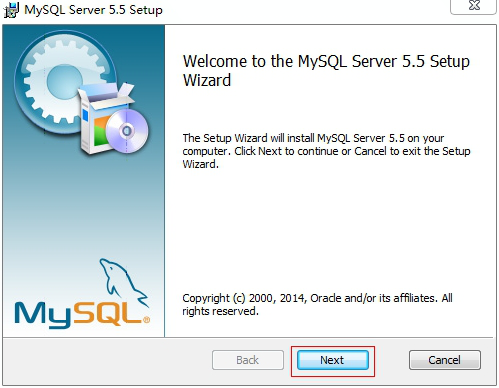Cancel the MySQL Server setup wizard
The image size is (499, 388).
pyautogui.click(x=445, y=360)
